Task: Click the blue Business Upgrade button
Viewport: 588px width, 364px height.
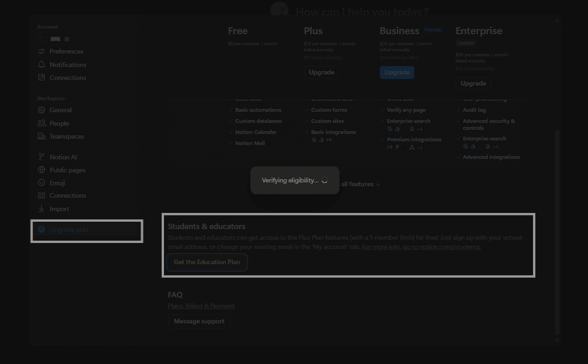Action: (397, 72)
